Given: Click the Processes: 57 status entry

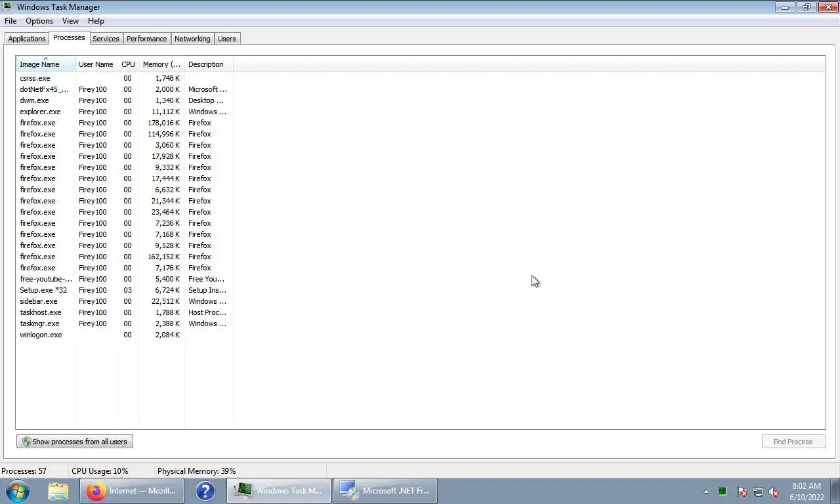Looking at the screenshot, I should (x=24, y=471).
